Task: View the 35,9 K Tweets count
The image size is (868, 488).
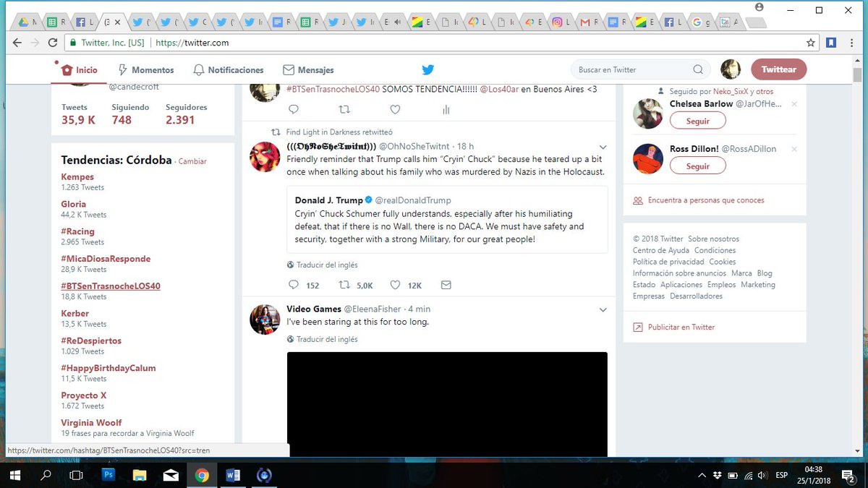Action: (x=78, y=114)
